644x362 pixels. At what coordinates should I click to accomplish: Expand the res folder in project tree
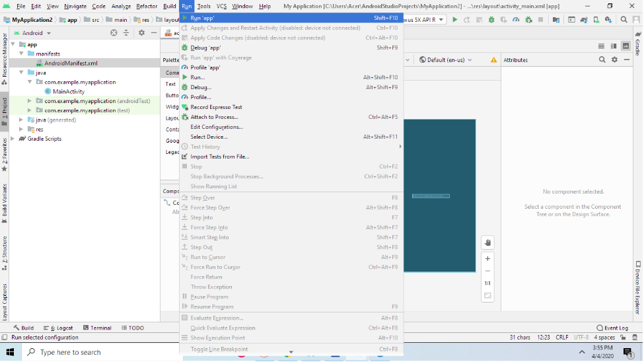(21, 129)
